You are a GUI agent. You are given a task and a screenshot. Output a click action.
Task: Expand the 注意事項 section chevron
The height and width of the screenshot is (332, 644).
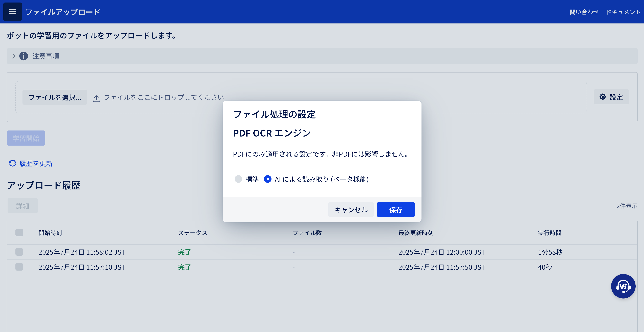14,56
